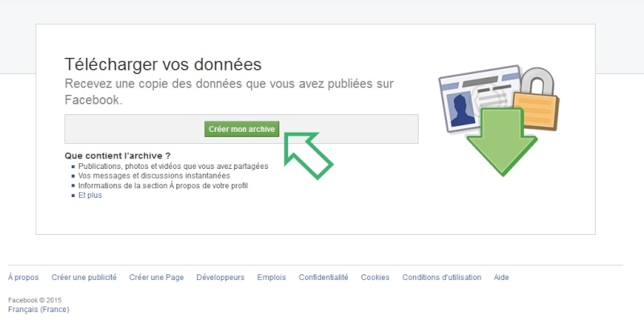The width and height of the screenshot is (644, 329).
Task: View the Confidentialité page link
Action: tap(324, 278)
